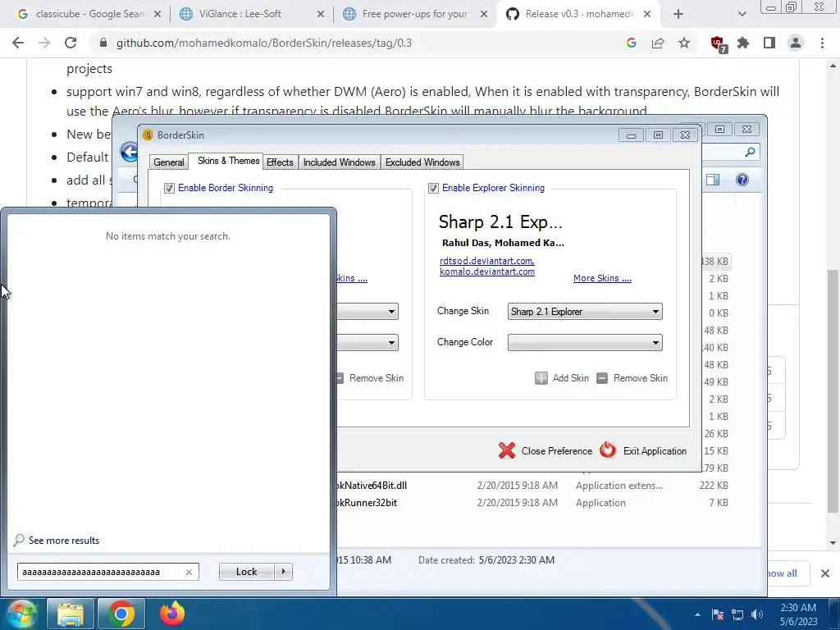Click the site lock icon
840x630 pixels.
pos(103,43)
